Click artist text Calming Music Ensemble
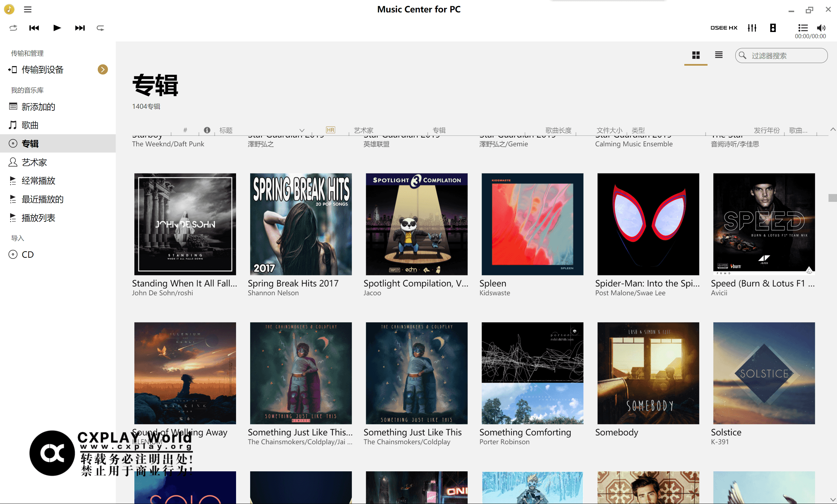Image resolution: width=837 pixels, height=504 pixels. point(634,144)
